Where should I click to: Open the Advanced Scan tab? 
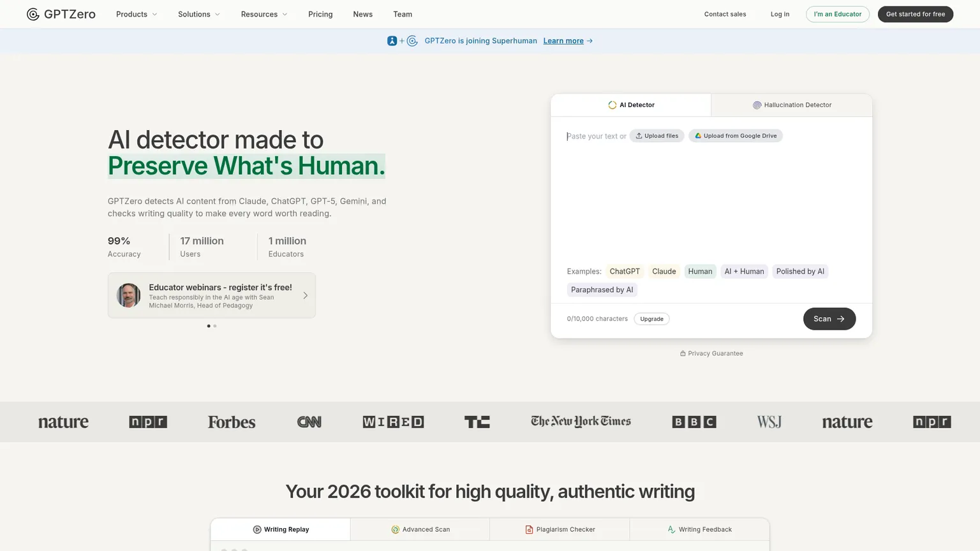pyautogui.click(x=420, y=529)
